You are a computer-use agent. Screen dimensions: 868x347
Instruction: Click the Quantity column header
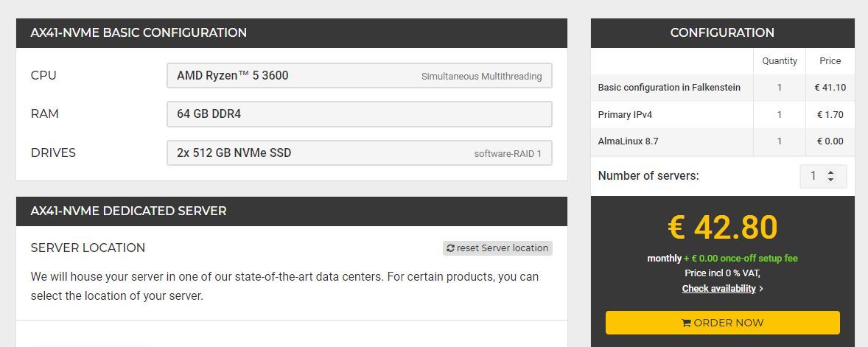(780, 61)
